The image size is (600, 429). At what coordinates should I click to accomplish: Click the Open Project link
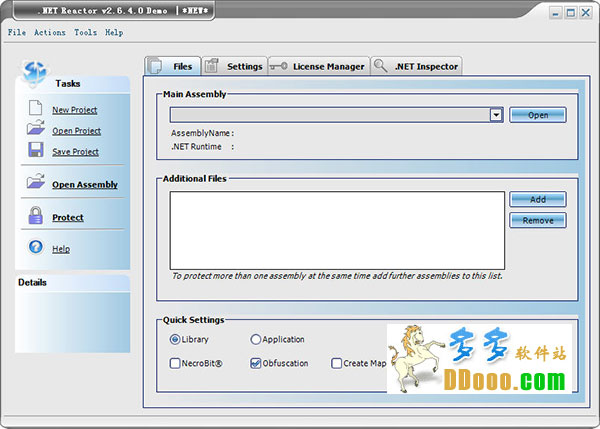click(x=77, y=131)
